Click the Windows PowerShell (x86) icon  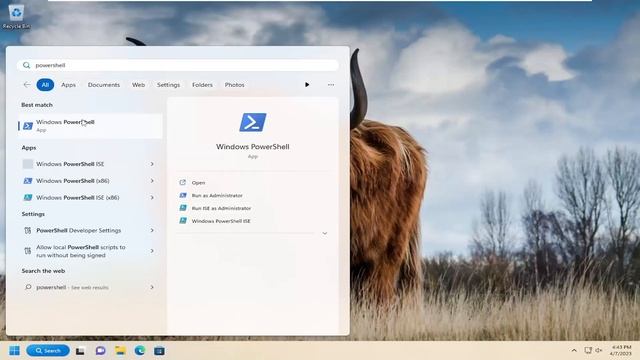28,181
